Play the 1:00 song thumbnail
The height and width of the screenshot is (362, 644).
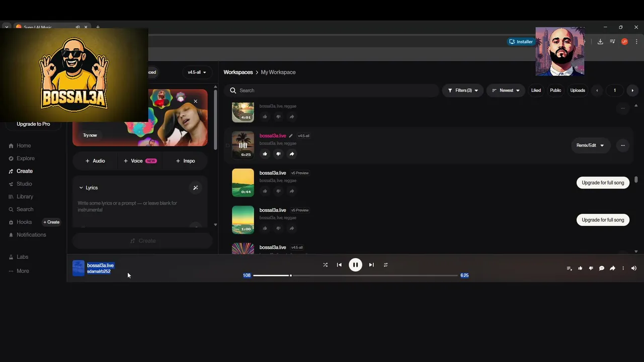243,220
